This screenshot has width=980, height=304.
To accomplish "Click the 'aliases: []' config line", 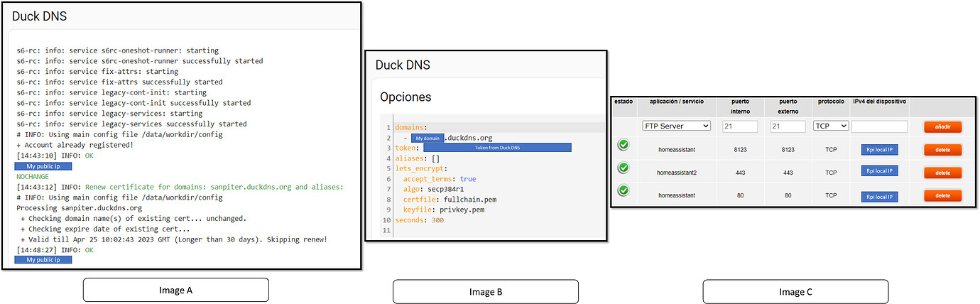I will point(418,158).
